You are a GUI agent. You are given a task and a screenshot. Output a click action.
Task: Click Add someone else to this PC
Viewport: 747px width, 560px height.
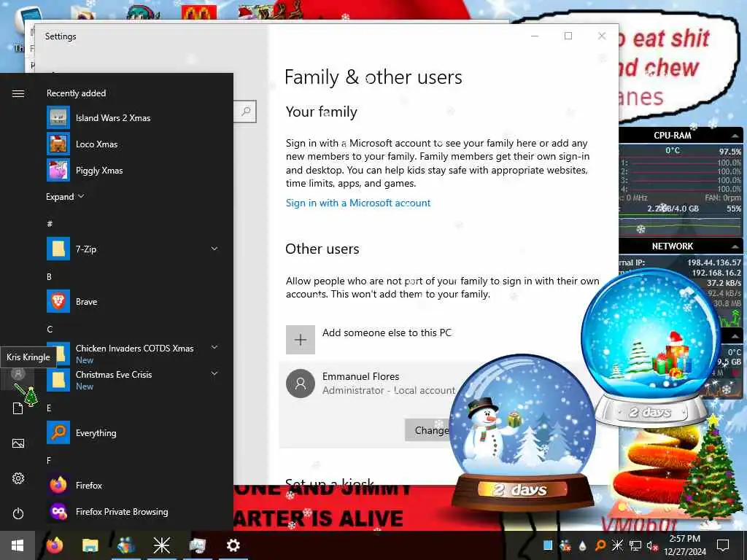387,332
